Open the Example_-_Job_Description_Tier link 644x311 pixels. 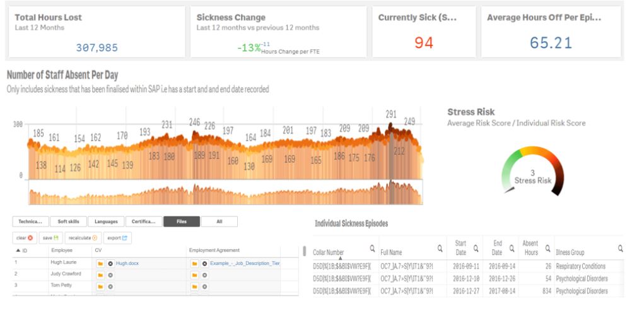coord(245,264)
